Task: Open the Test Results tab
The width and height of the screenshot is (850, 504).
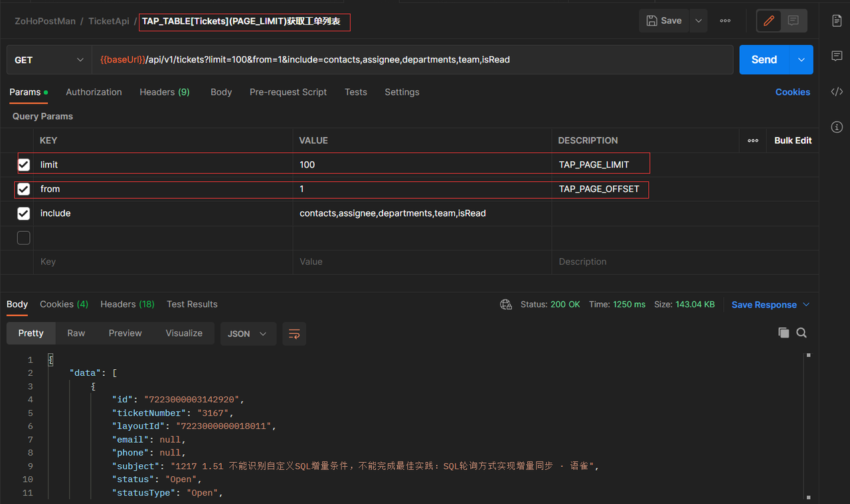Action: [192, 304]
